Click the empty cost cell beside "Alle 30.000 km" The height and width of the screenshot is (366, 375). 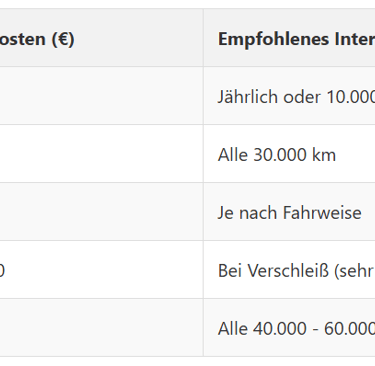click(x=101, y=154)
